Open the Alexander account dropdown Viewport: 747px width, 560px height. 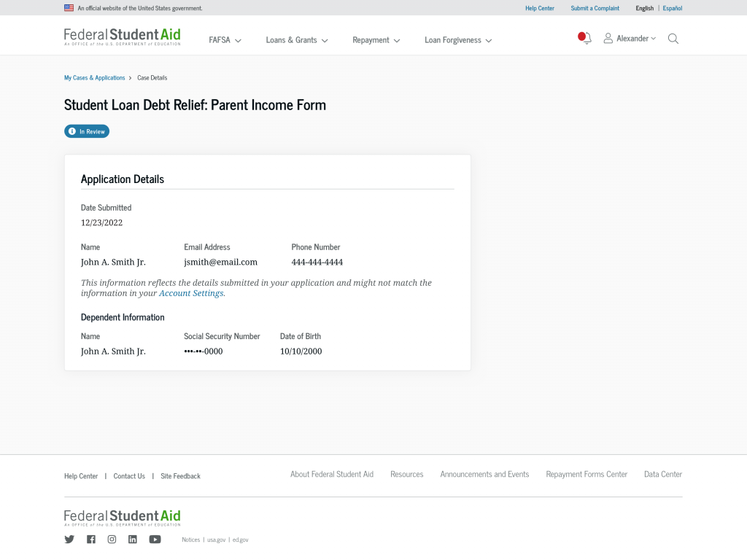click(630, 39)
